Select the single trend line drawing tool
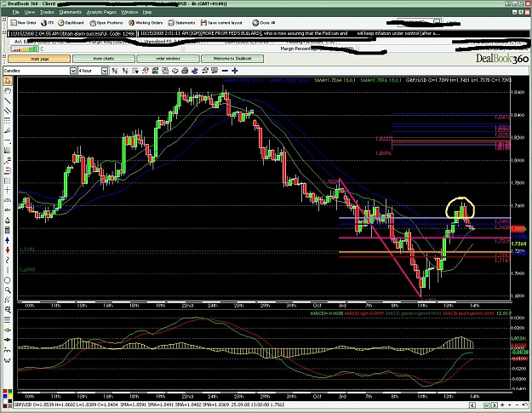Viewport: 532px width, 413px height. coord(8,100)
